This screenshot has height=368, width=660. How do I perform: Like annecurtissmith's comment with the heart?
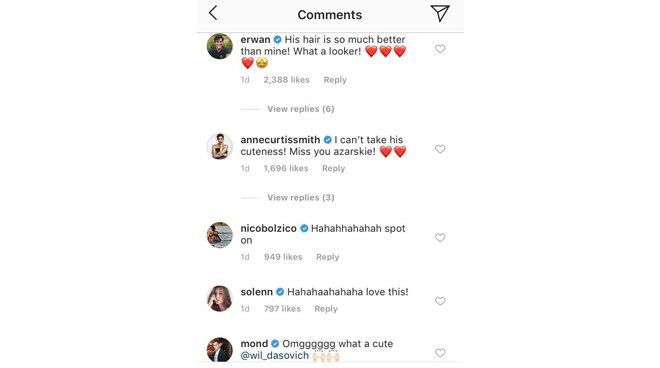(440, 149)
